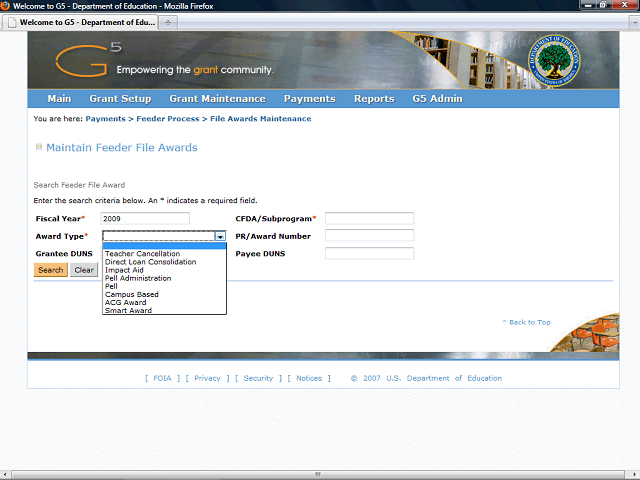
Task: Click the PR/Award Number input field
Action: [x=369, y=236]
